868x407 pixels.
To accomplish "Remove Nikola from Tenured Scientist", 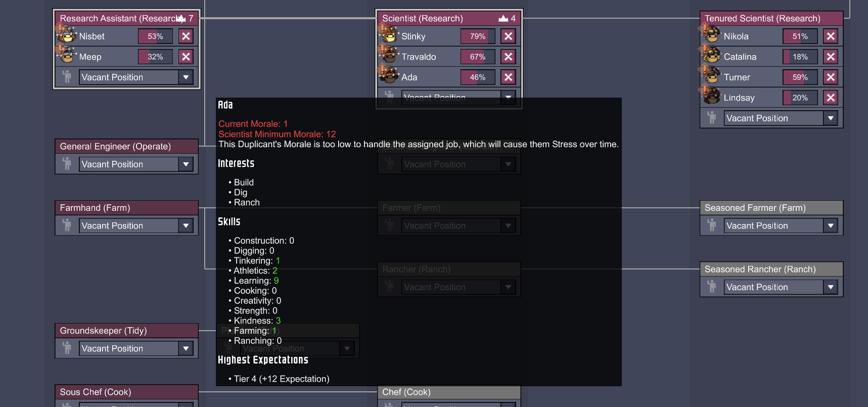I will point(831,36).
